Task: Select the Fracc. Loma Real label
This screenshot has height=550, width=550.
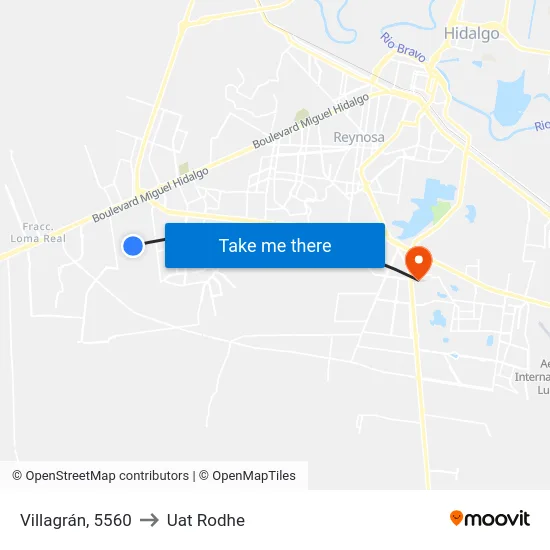Action: 38,233
